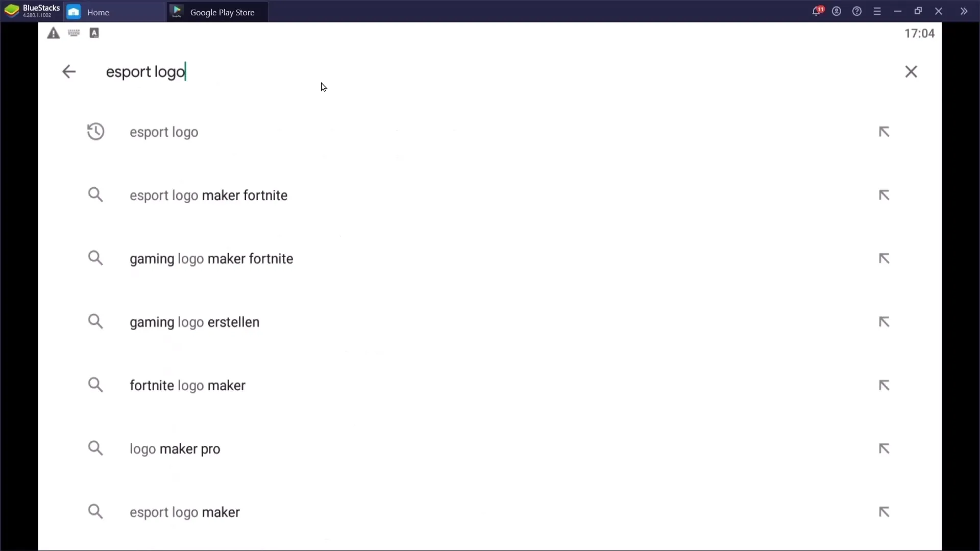The width and height of the screenshot is (980, 551).
Task: Click the BlueStacks help question mark icon
Action: coord(857,11)
